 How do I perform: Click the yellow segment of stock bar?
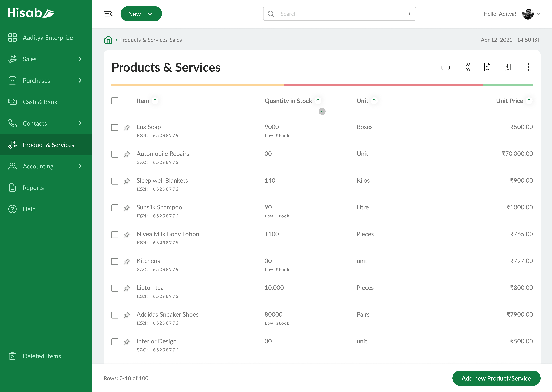pyautogui.click(x=197, y=85)
